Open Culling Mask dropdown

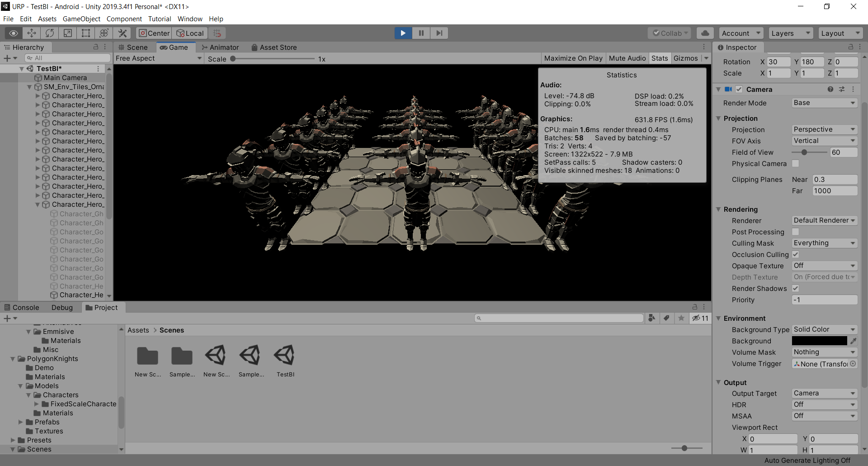tap(825, 243)
